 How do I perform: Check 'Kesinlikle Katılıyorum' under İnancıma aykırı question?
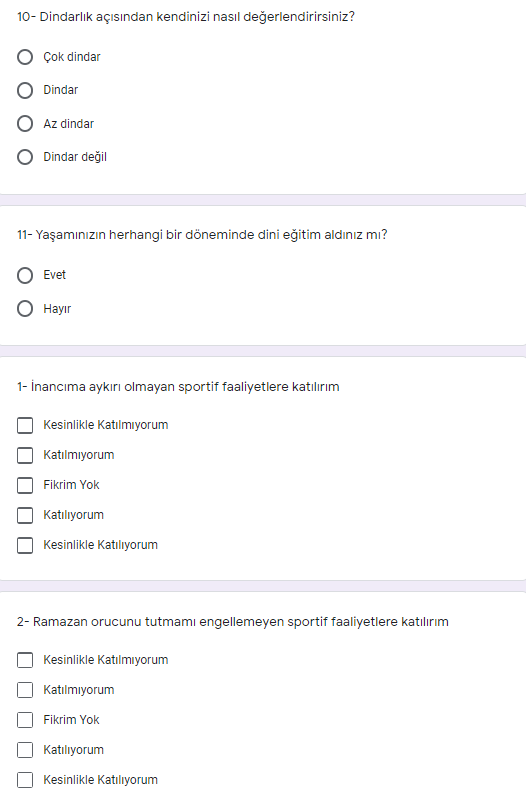25,545
